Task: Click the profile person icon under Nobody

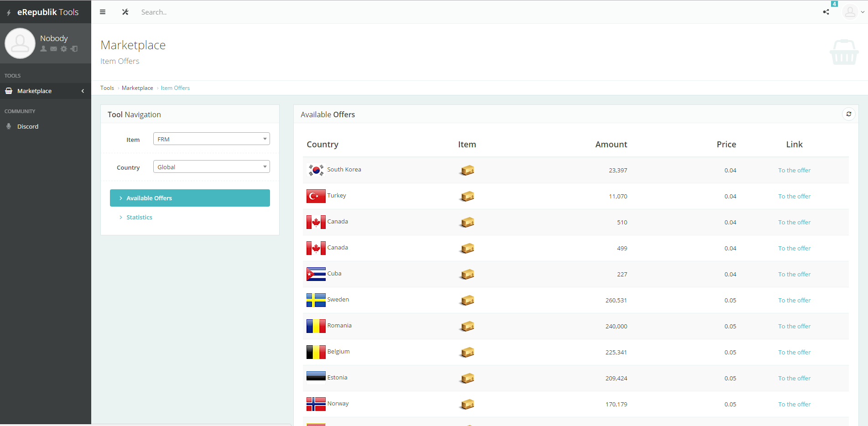Action: click(44, 49)
